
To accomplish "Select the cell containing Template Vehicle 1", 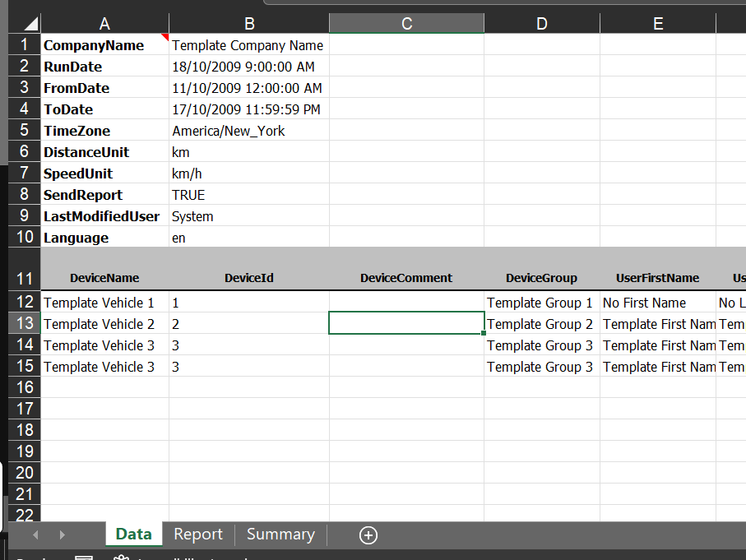I will pos(104,302).
